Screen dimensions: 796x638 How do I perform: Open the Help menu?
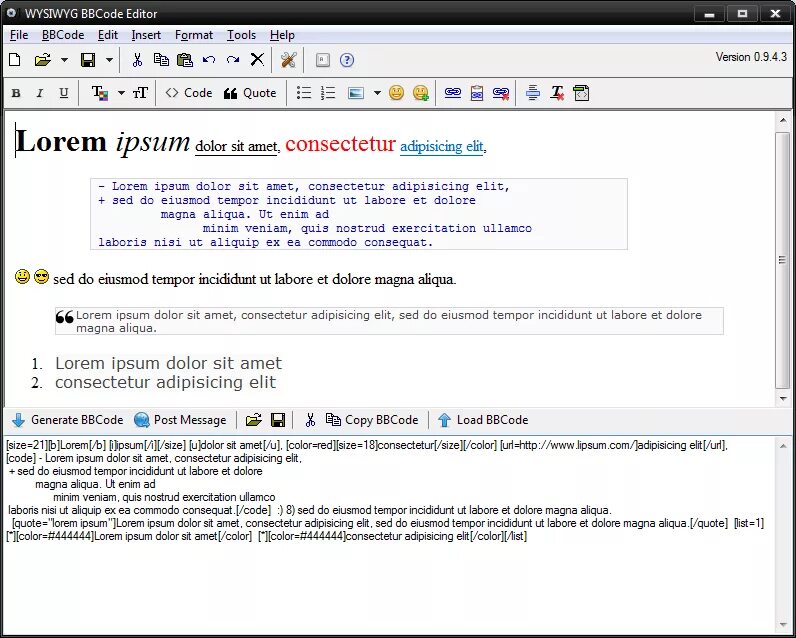pyautogui.click(x=282, y=35)
